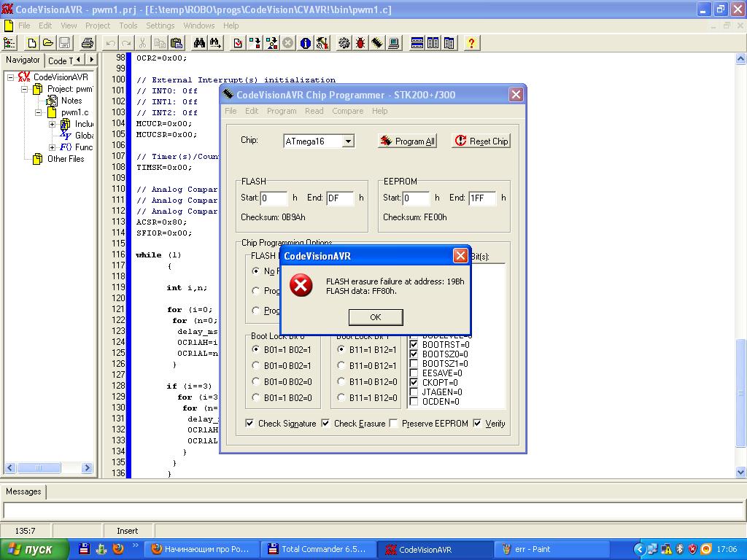Collapse the pwm1.c tree node
747x560 pixels.
(x=39, y=113)
